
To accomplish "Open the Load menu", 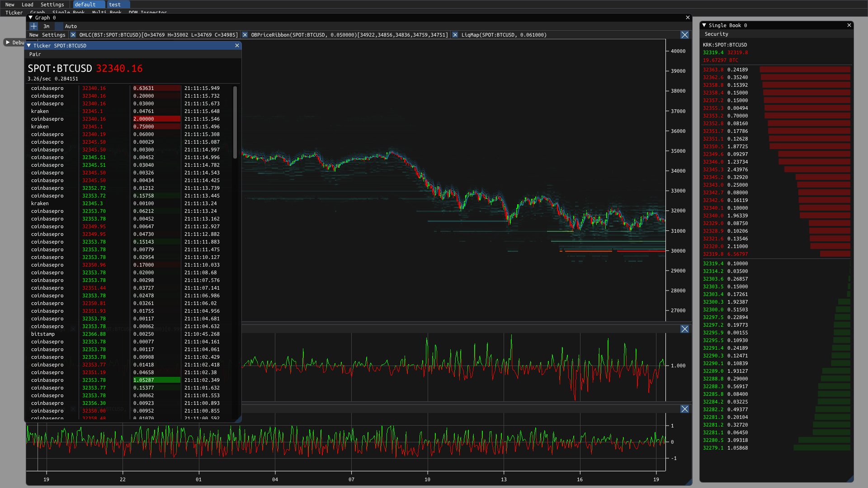I will click(x=28, y=5).
